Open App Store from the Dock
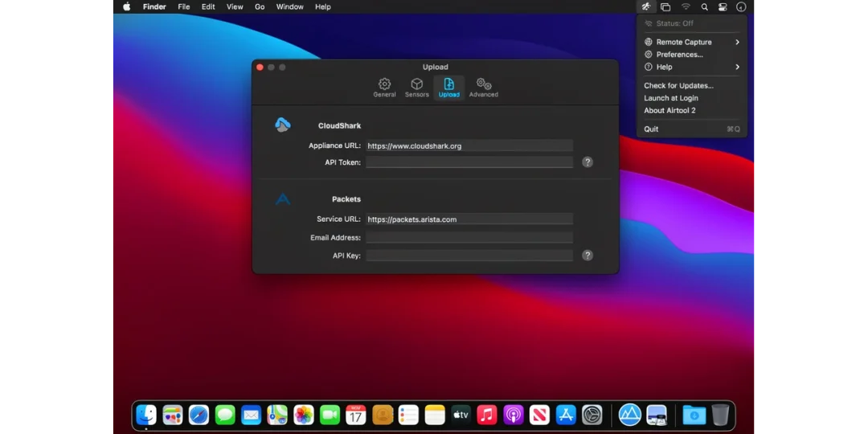Screen dimensions: 868x434 pyautogui.click(x=566, y=415)
